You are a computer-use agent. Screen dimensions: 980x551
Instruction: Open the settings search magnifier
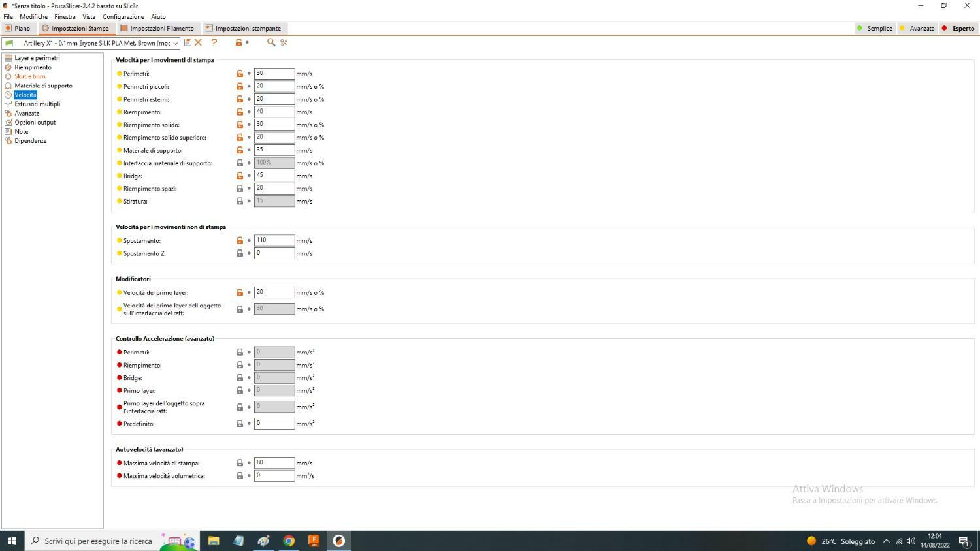pyautogui.click(x=271, y=42)
